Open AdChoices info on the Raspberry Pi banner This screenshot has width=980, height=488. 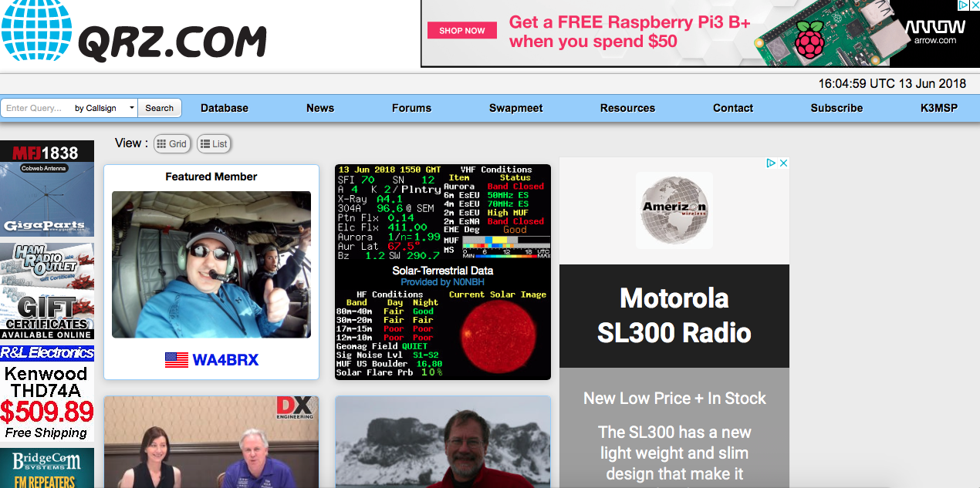963,5
